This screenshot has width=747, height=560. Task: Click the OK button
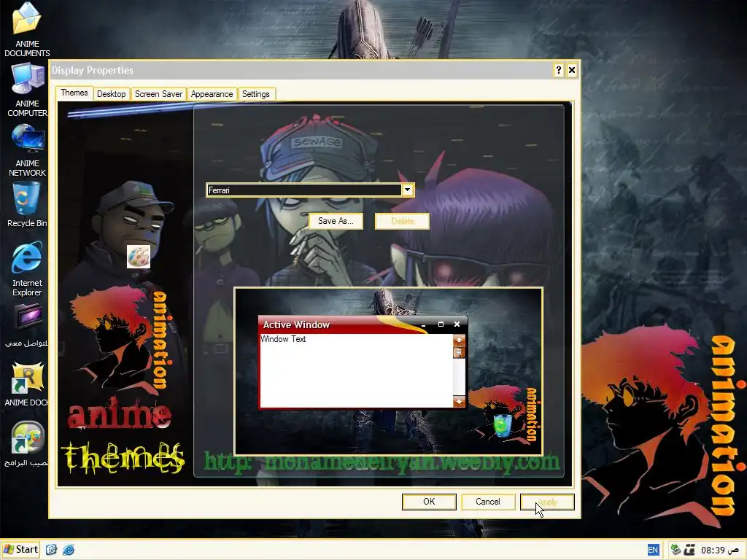(x=429, y=502)
